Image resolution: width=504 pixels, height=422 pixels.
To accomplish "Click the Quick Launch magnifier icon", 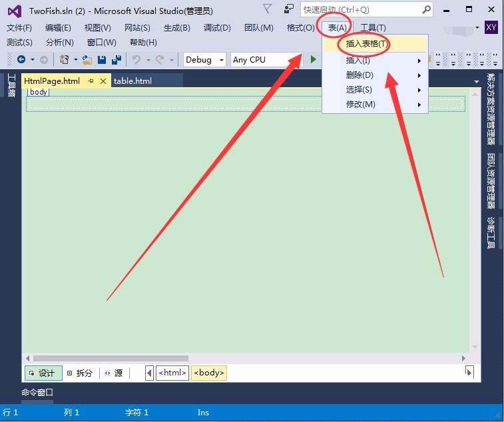I will pyautogui.click(x=426, y=9).
